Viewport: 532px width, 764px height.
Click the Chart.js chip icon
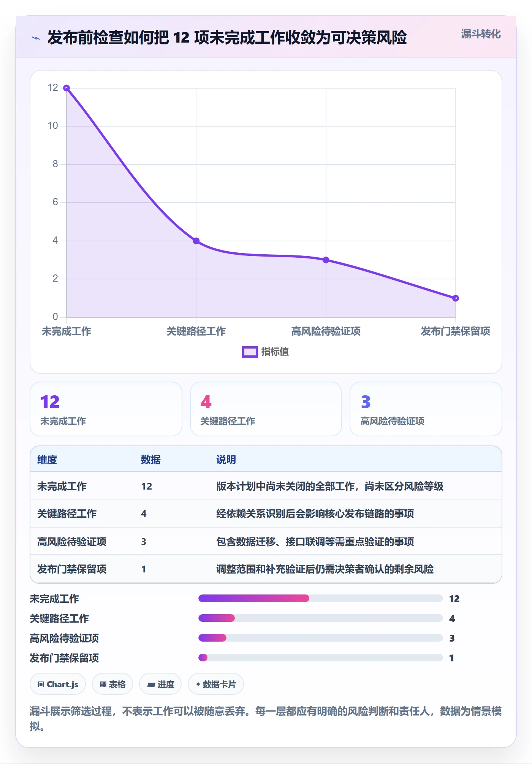point(41,685)
